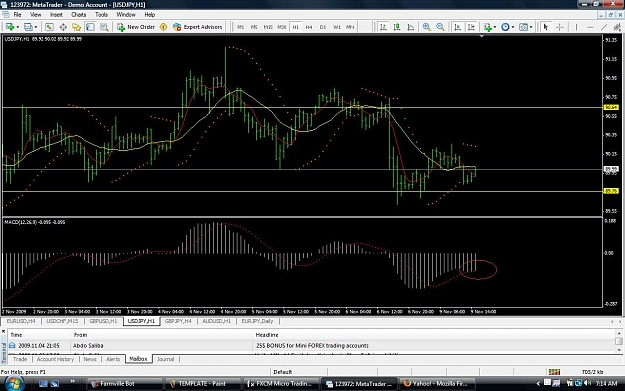Select the H4 timeframe
625x391 pixels.
pos(309,27)
